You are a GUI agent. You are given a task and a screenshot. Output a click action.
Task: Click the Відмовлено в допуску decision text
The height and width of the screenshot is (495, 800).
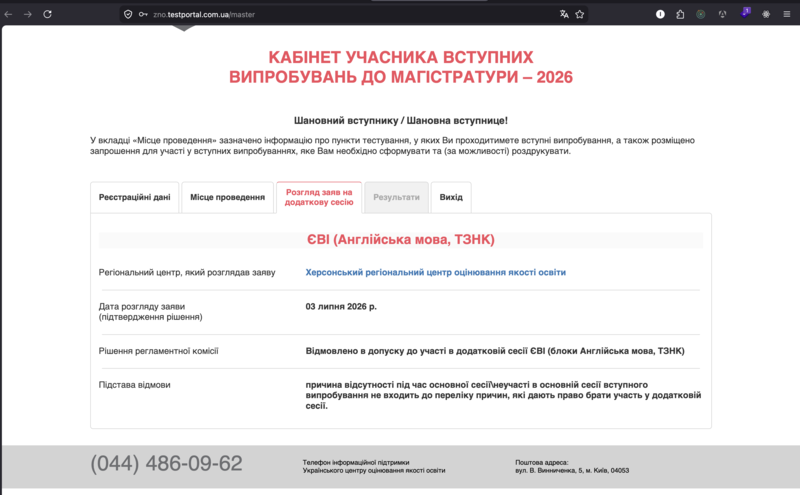click(495, 351)
